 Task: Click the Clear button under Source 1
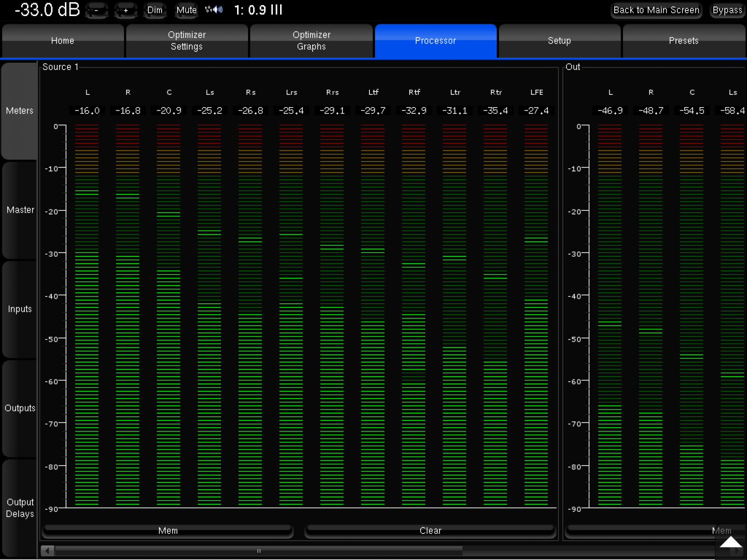(x=430, y=530)
